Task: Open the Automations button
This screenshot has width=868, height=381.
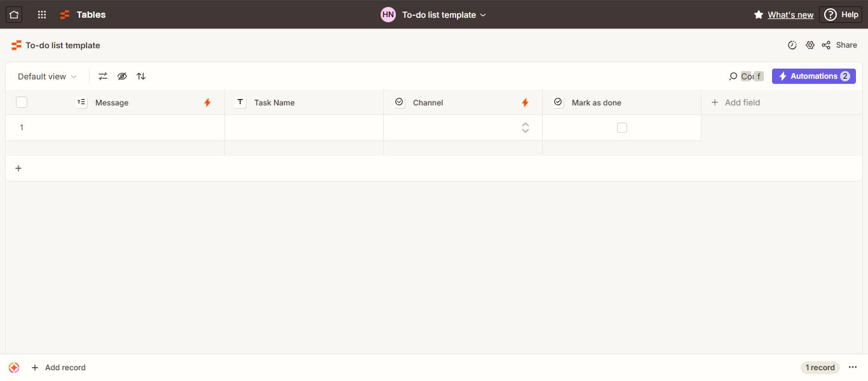Action: tap(814, 76)
